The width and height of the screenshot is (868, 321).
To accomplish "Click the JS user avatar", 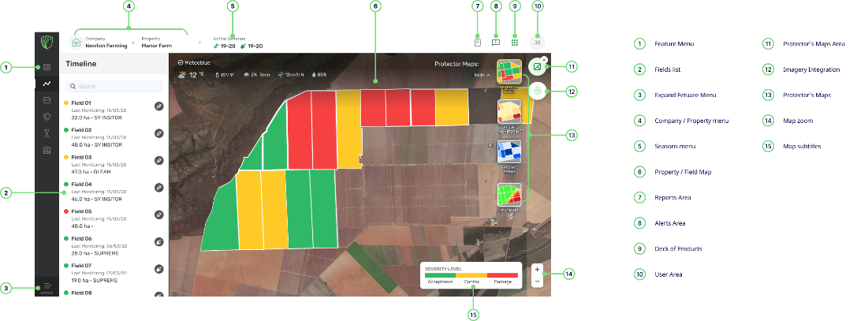I will click(537, 43).
